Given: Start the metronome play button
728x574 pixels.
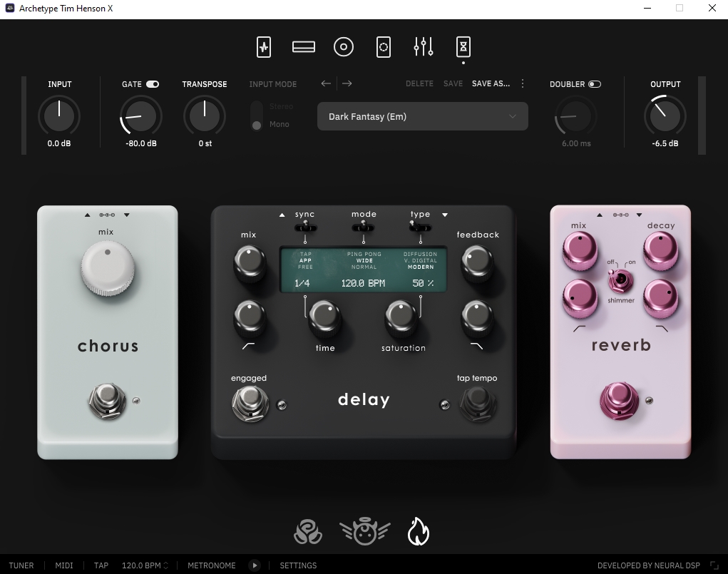Looking at the screenshot, I should pyautogui.click(x=255, y=565).
